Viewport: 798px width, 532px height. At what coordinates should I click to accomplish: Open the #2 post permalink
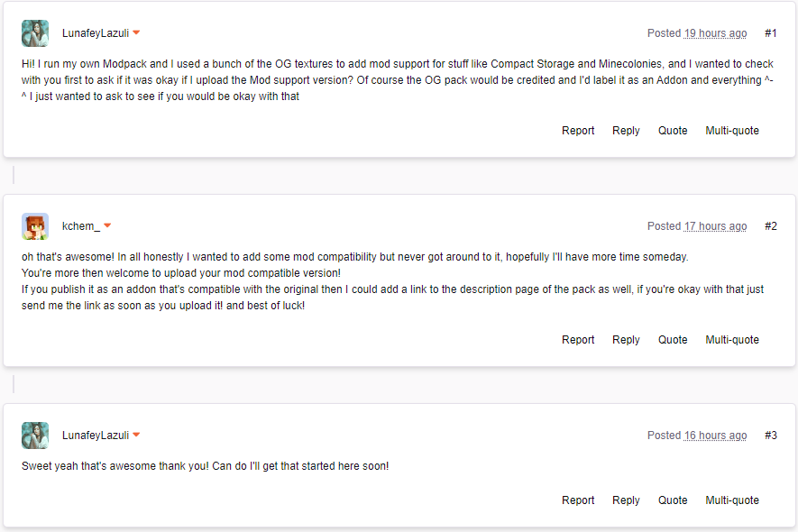(771, 226)
